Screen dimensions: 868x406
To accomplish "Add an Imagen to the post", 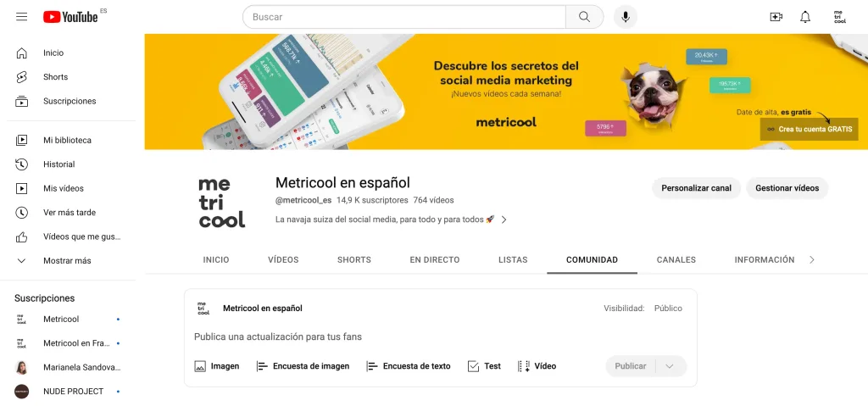I will pyautogui.click(x=217, y=366).
